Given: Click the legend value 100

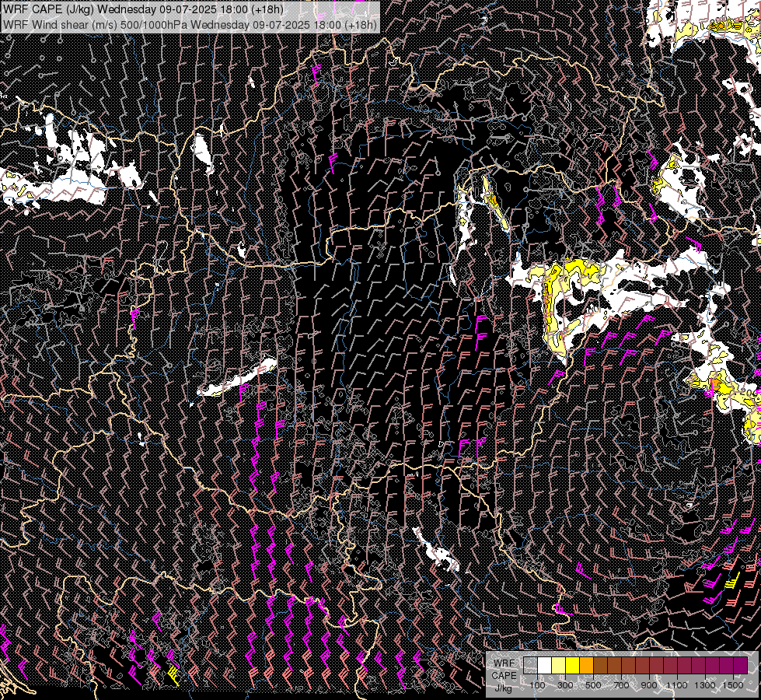Looking at the screenshot, I should coord(537,685).
